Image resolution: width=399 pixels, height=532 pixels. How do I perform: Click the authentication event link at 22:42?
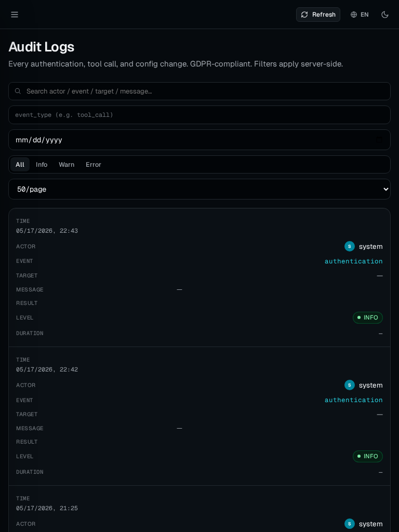click(x=353, y=400)
